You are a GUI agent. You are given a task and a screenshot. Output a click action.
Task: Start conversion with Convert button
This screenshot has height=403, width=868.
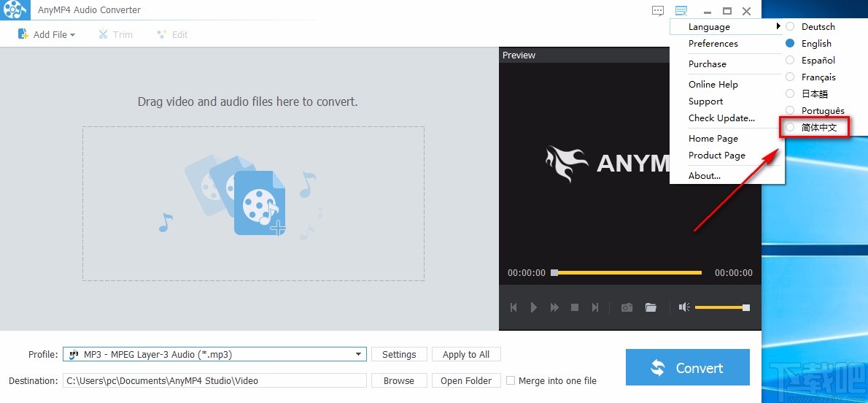pos(688,367)
